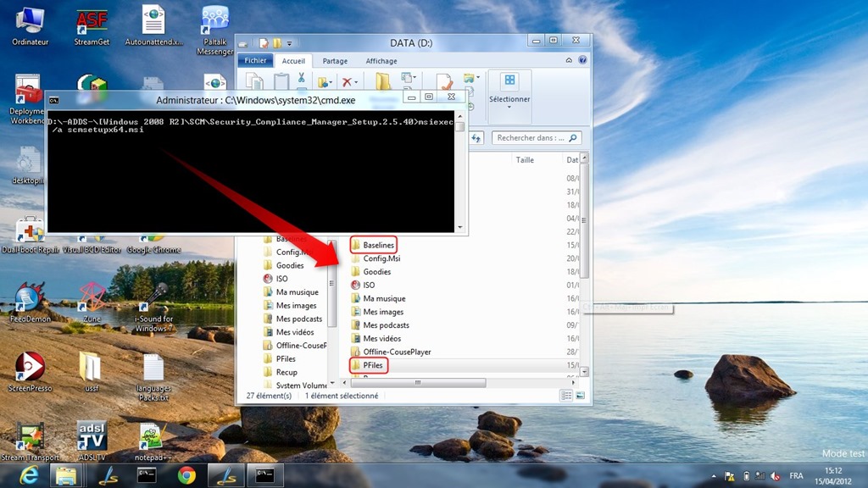Select the ussf folder on desktop

tap(92, 372)
